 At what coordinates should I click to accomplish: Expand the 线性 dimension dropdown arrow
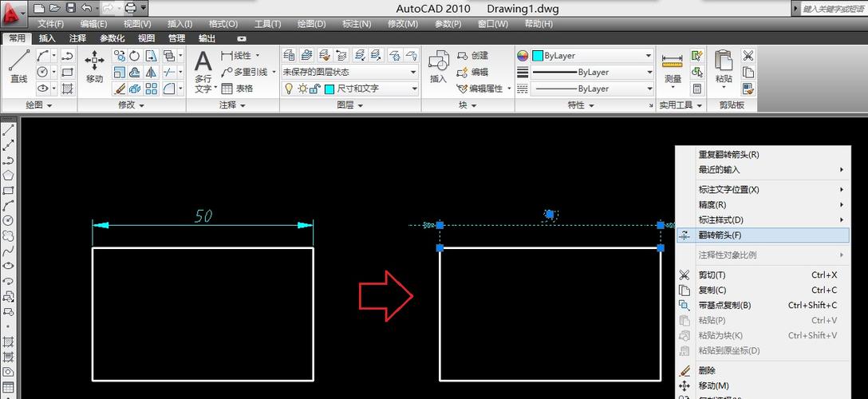point(258,56)
